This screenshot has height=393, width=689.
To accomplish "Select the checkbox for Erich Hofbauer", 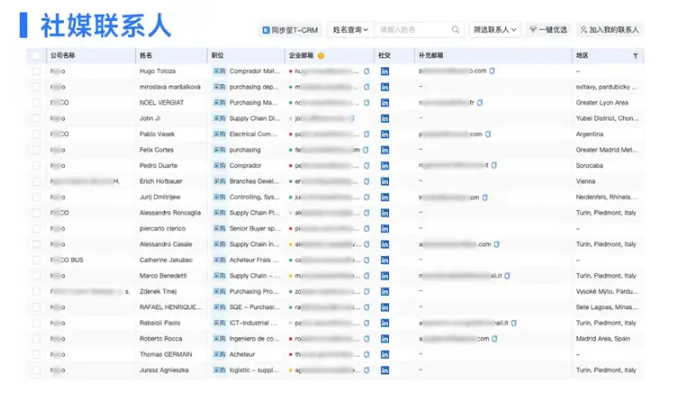I will 36,181.
